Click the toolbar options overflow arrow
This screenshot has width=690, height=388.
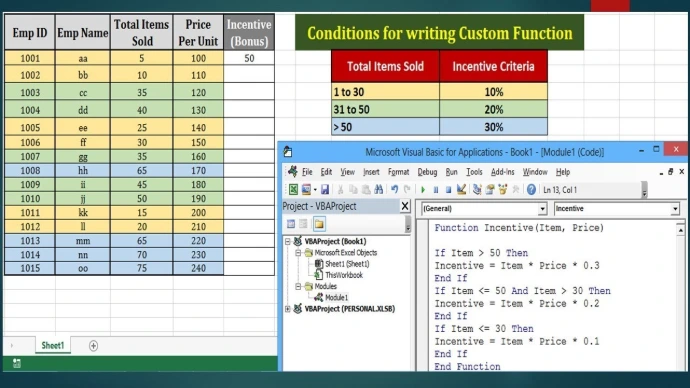click(645, 190)
